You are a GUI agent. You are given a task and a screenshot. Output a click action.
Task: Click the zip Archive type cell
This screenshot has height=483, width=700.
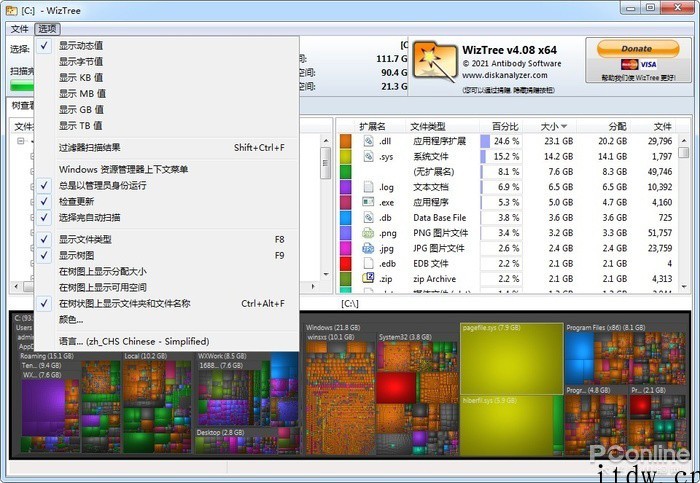click(x=435, y=279)
